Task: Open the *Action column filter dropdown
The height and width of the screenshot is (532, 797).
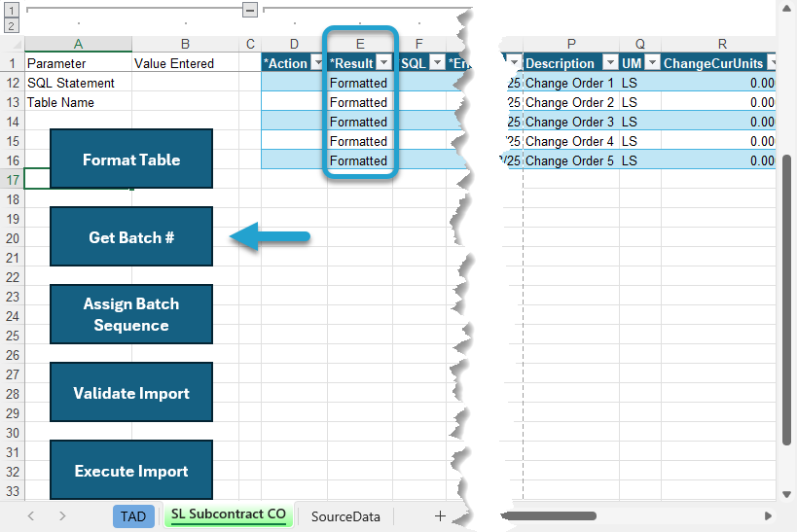Action: [318, 63]
